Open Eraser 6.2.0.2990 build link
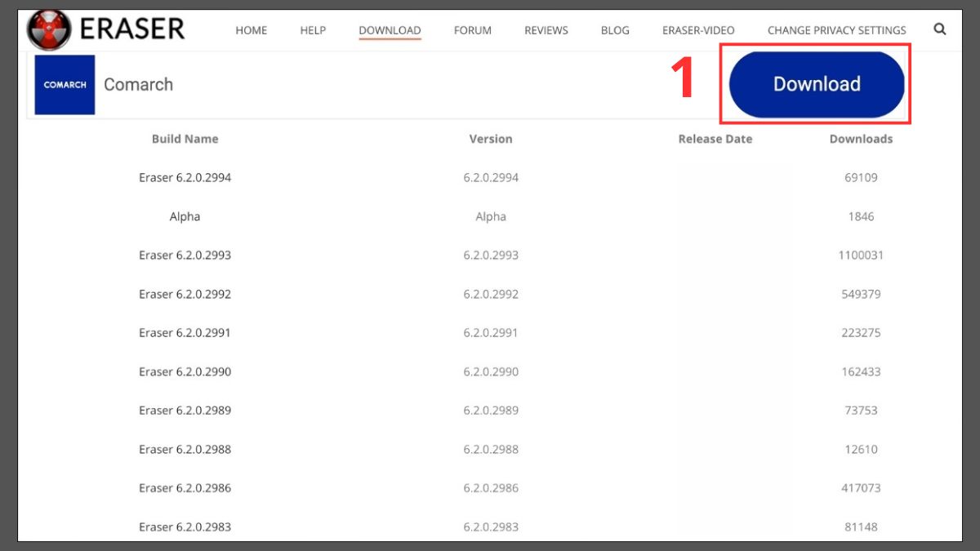This screenshot has width=980, height=551. (185, 371)
